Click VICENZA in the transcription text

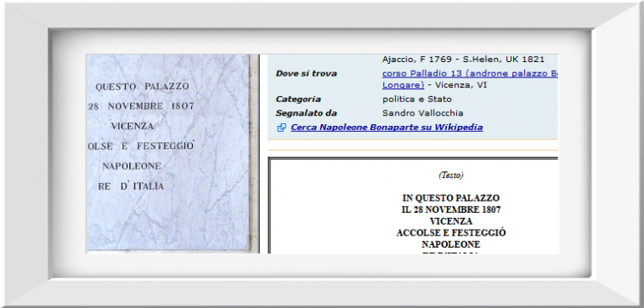450,221
